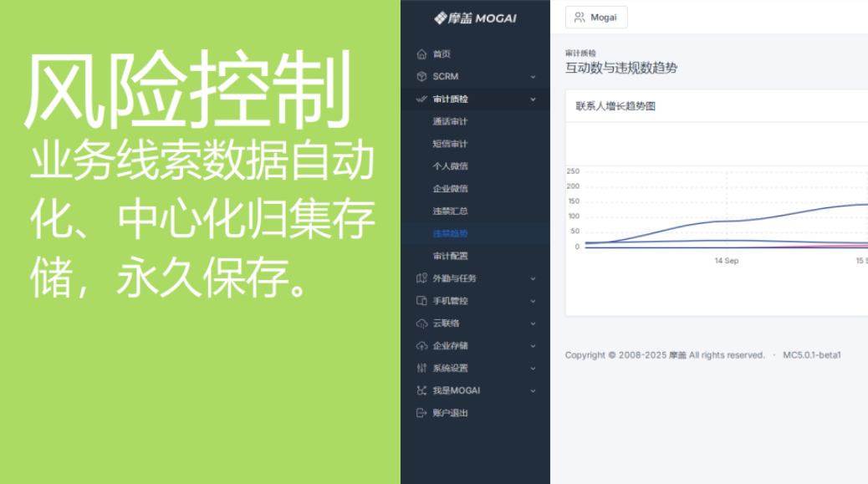Click the 手机管控 phone icon
868x484 pixels.
(x=421, y=301)
